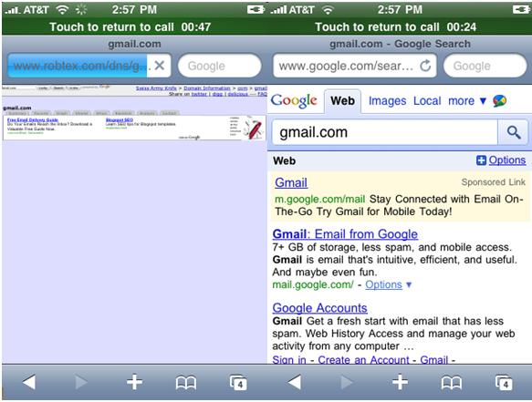532x402 pixels.
Task: Tap the Google logo on search page
Action: click(294, 100)
